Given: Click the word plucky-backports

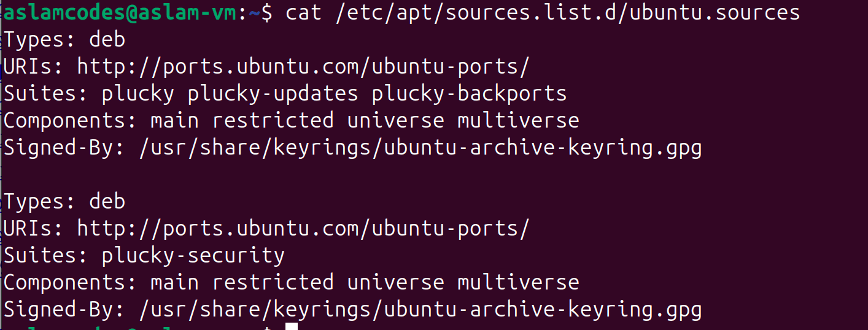Looking at the screenshot, I should [x=469, y=93].
